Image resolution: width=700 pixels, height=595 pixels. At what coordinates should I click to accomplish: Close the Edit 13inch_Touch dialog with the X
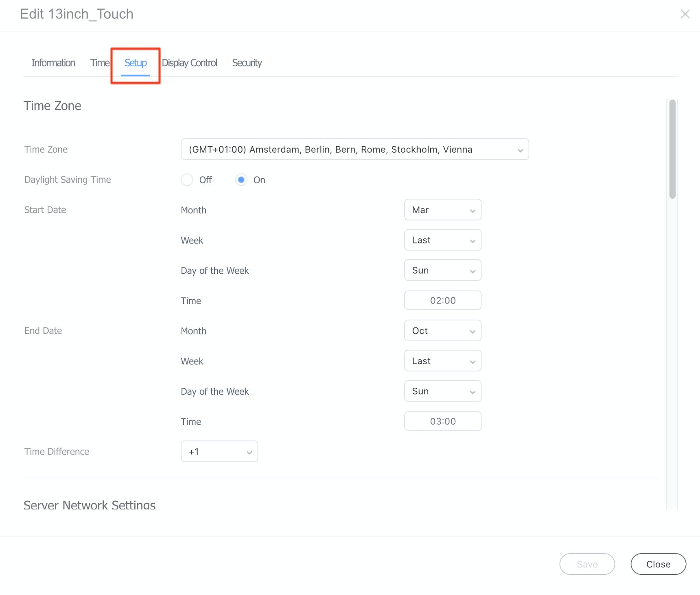[x=685, y=14]
